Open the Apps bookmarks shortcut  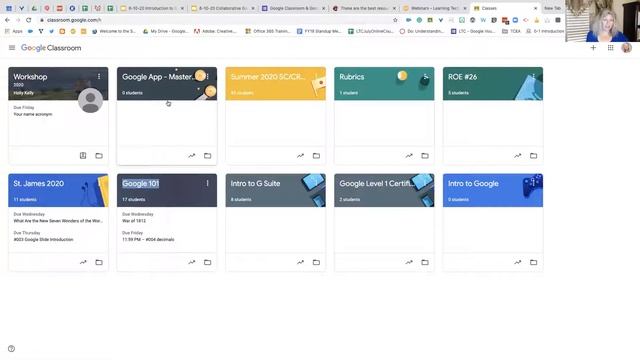[14, 31]
